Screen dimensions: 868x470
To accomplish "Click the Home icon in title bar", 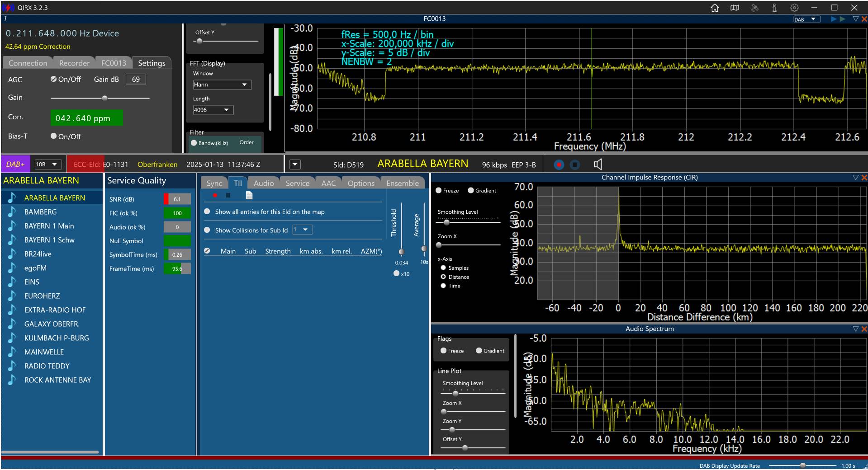I will click(715, 8).
